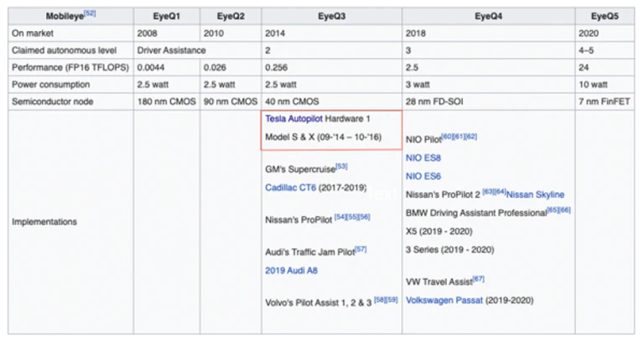Click the '90 nm CMOS' cell
The width and height of the screenshot is (644, 337).
tap(231, 101)
